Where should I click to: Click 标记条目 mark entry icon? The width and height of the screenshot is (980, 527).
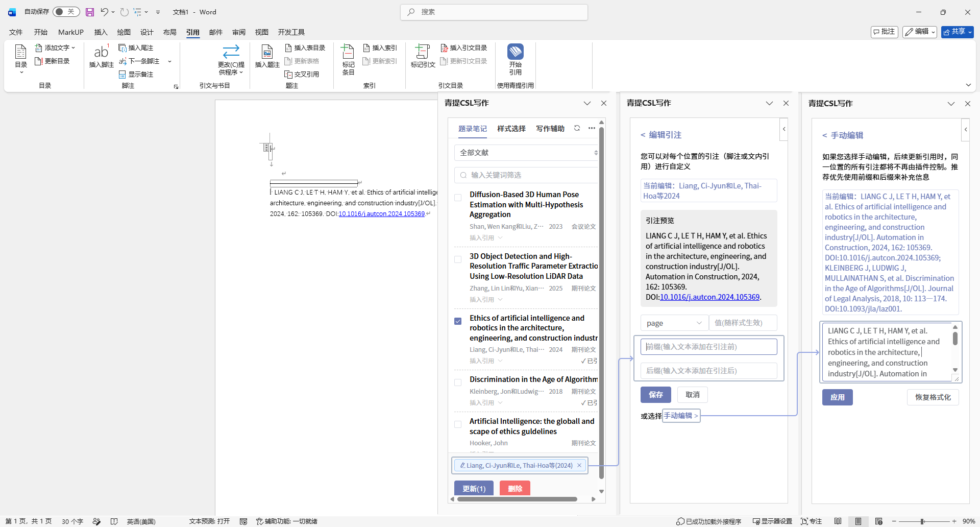click(348, 59)
